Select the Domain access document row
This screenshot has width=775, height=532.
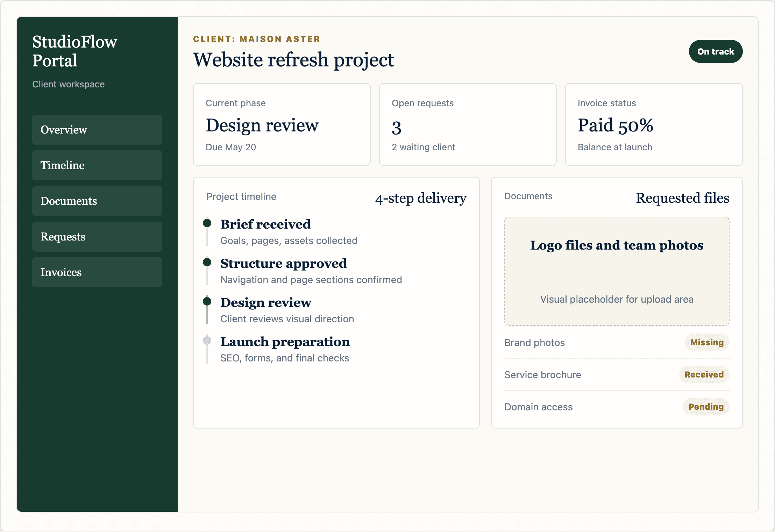pos(617,407)
